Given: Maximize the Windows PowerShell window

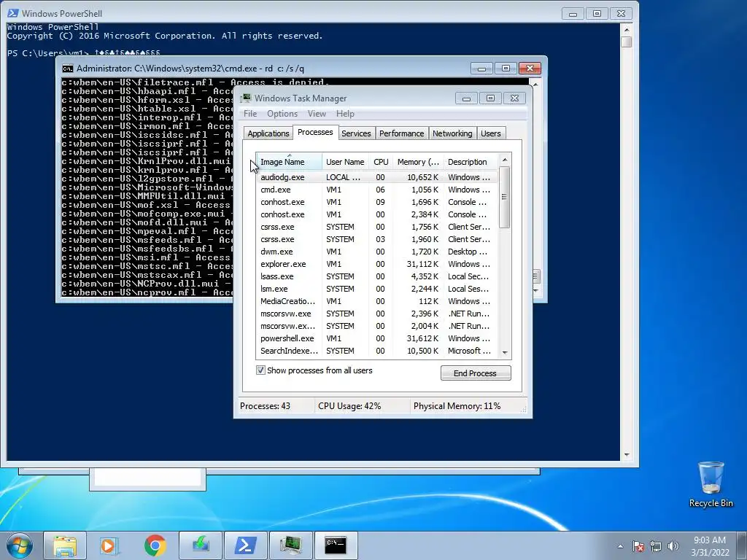Looking at the screenshot, I should (x=597, y=14).
